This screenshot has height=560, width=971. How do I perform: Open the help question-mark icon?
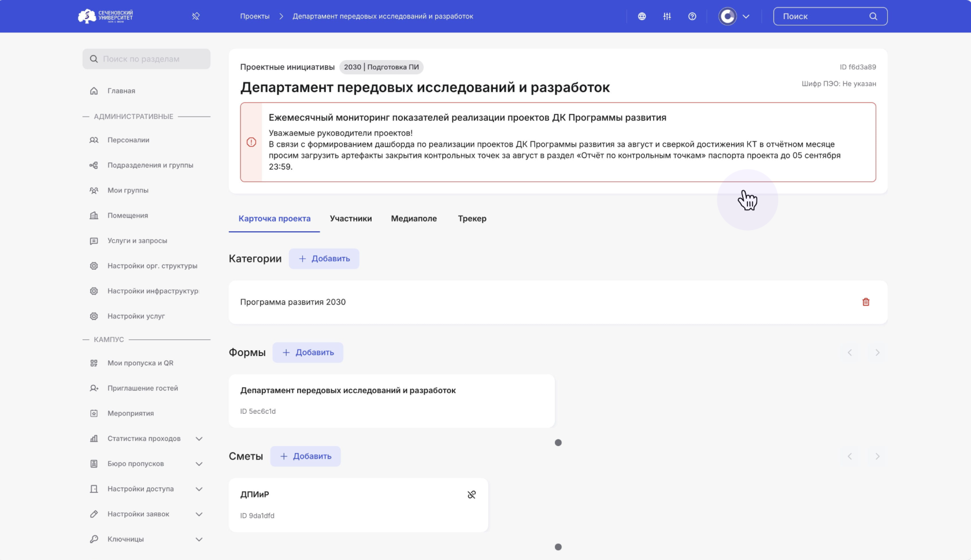tap(692, 16)
